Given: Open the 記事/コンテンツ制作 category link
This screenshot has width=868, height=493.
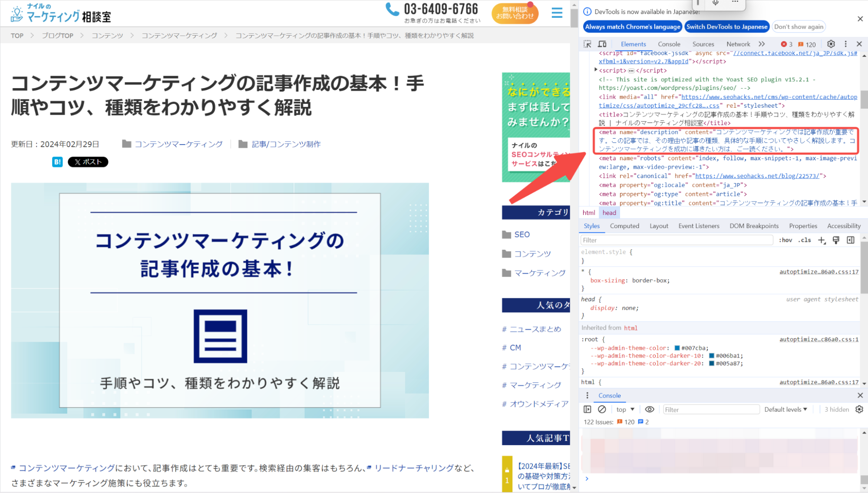Looking at the screenshot, I should (286, 144).
